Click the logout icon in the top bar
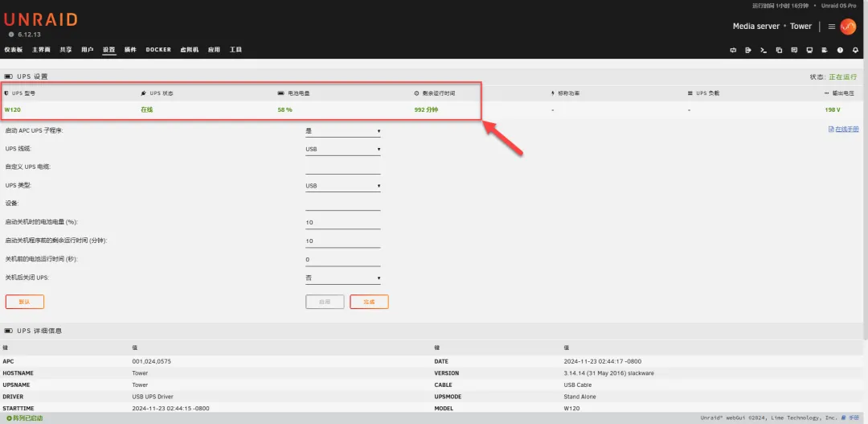Viewport: 868px width, 424px height. 748,50
